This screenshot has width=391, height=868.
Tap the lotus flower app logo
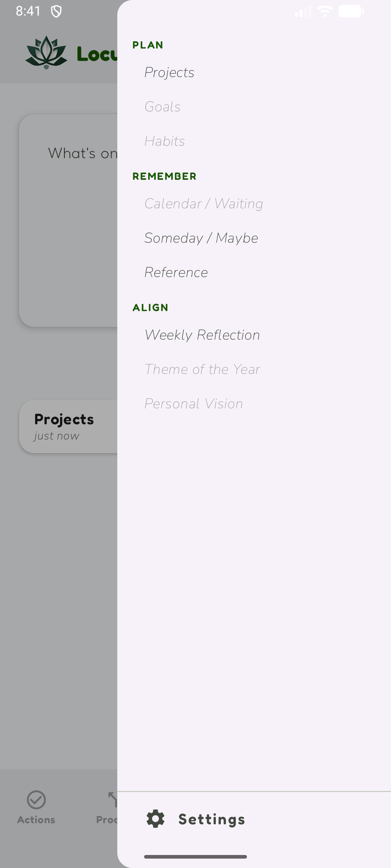[46, 52]
